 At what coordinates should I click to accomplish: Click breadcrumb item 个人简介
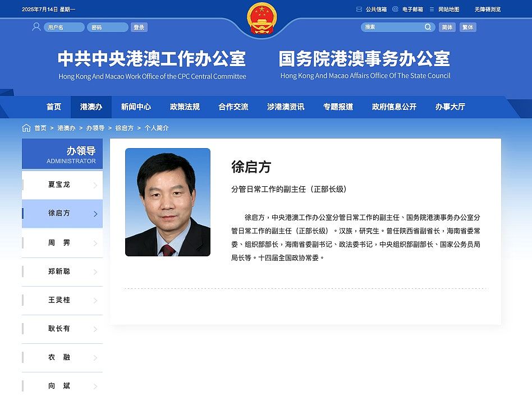click(157, 128)
